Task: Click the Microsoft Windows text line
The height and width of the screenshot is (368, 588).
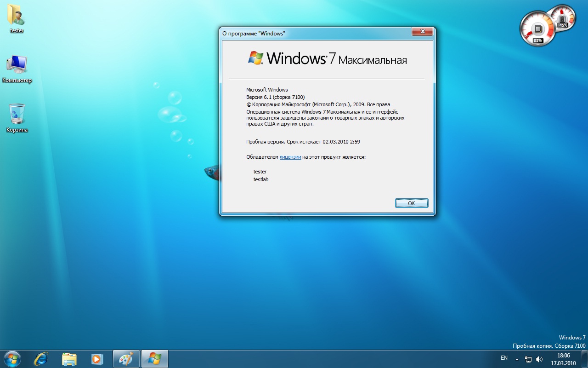Action: point(267,90)
